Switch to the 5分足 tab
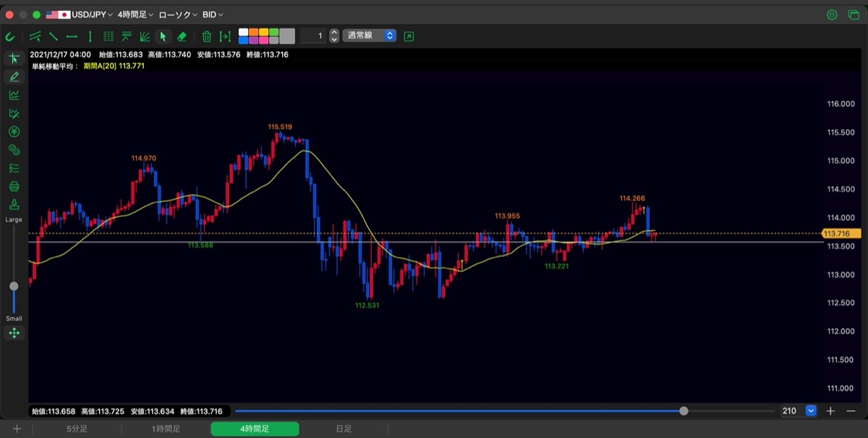The width and height of the screenshot is (868, 438). click(77, 429)
